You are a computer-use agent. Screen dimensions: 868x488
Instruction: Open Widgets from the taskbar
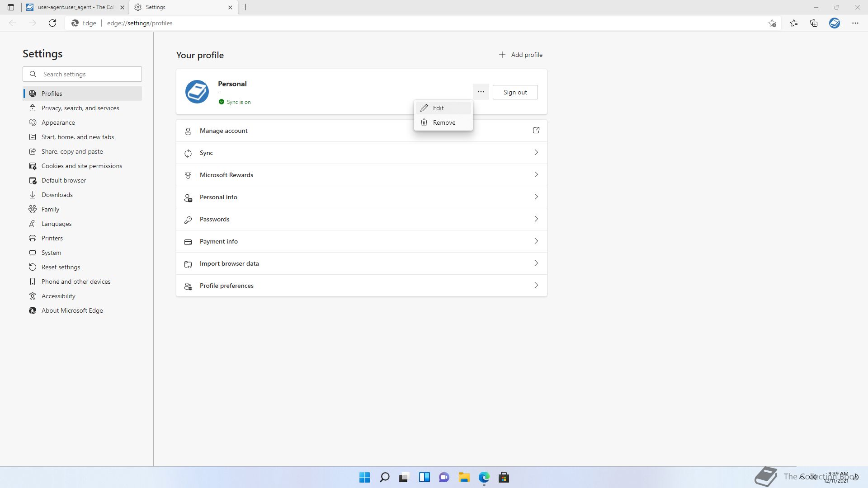pos(424,477)
